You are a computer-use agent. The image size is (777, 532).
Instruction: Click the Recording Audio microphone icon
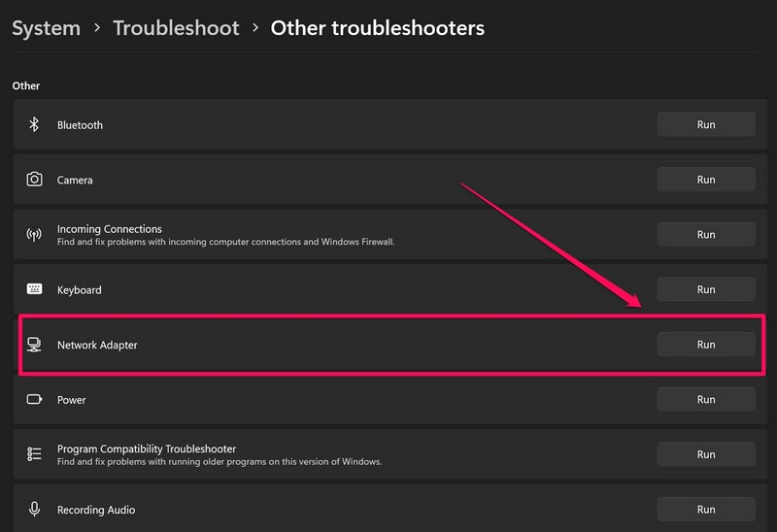34,510
